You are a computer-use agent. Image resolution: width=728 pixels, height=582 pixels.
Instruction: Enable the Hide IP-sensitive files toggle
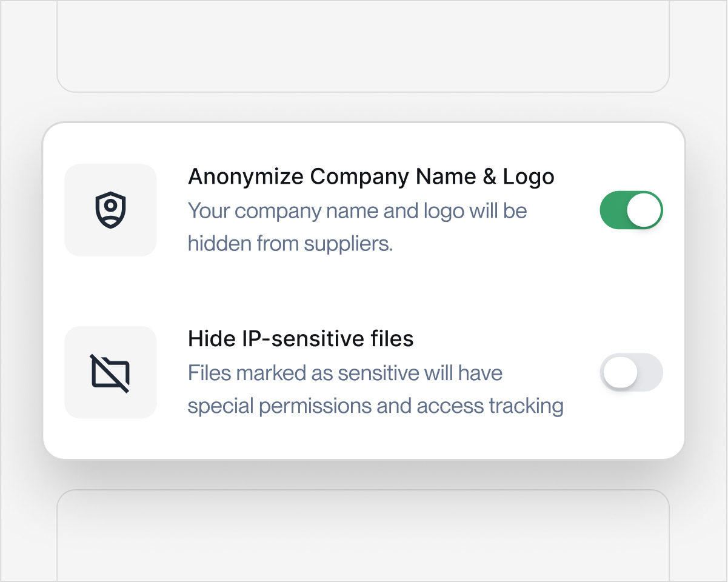[631, 372]
